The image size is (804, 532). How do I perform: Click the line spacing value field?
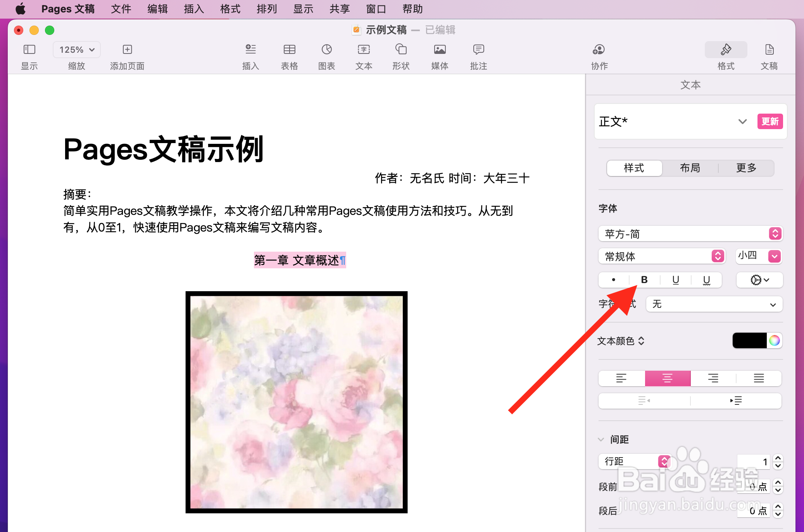click(x=753, y=461)
